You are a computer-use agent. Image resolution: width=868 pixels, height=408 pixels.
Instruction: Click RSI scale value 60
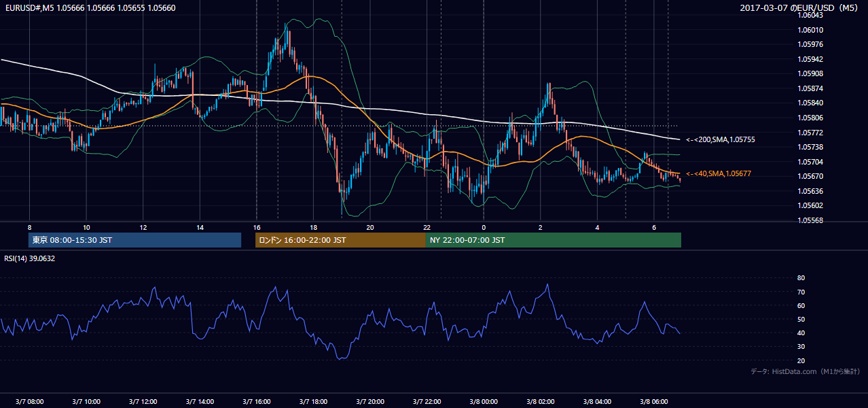click(x=801, y=305)
